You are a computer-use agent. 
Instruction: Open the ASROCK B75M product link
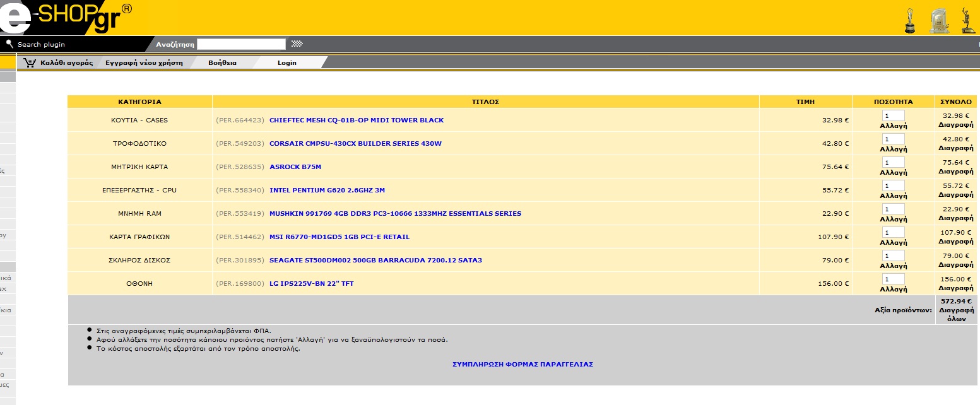295,167
